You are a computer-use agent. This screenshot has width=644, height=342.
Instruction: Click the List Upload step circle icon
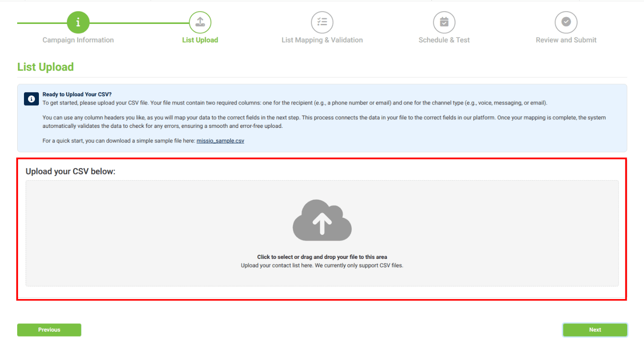[200, 22]
